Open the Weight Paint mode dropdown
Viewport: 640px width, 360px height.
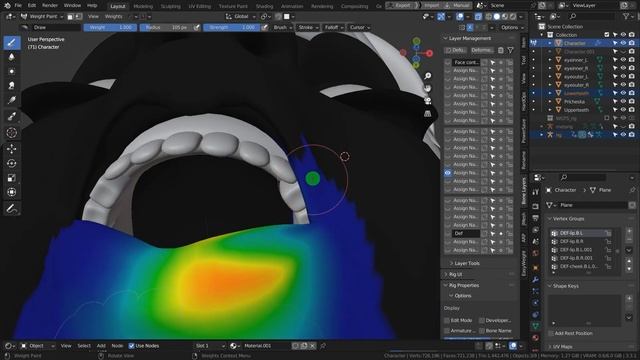click(42, 17)
